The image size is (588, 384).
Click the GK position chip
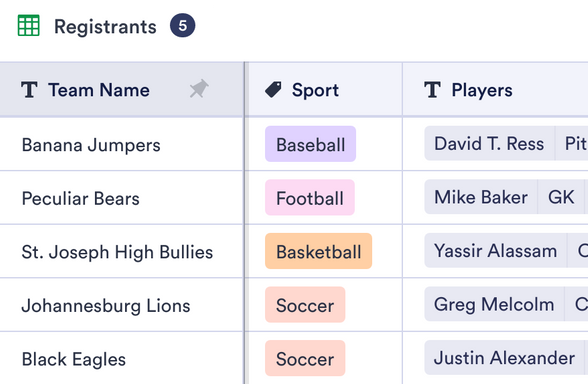tap(561, 197)
